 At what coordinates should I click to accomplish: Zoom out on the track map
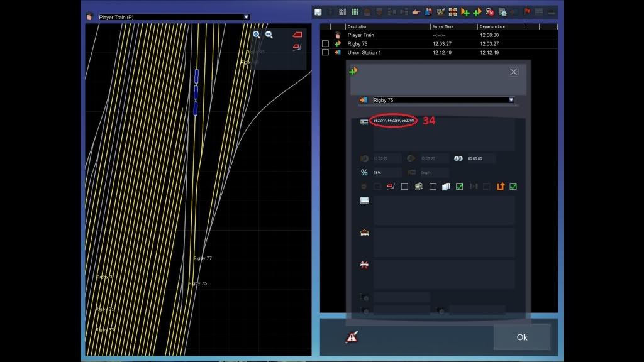(x=269, y=35)
